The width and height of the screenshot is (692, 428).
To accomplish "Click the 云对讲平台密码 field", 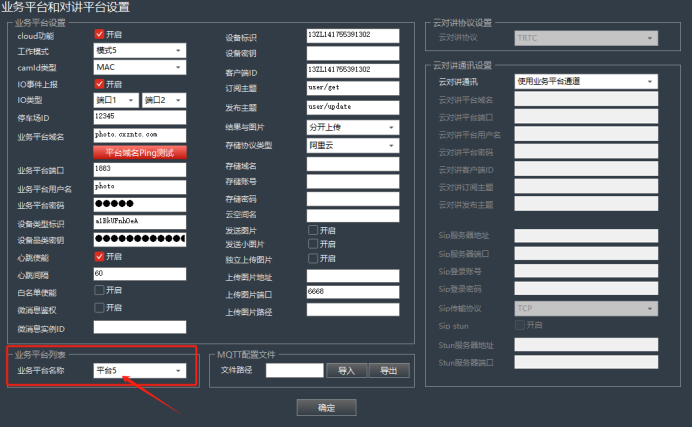I will tap(586, 151).
